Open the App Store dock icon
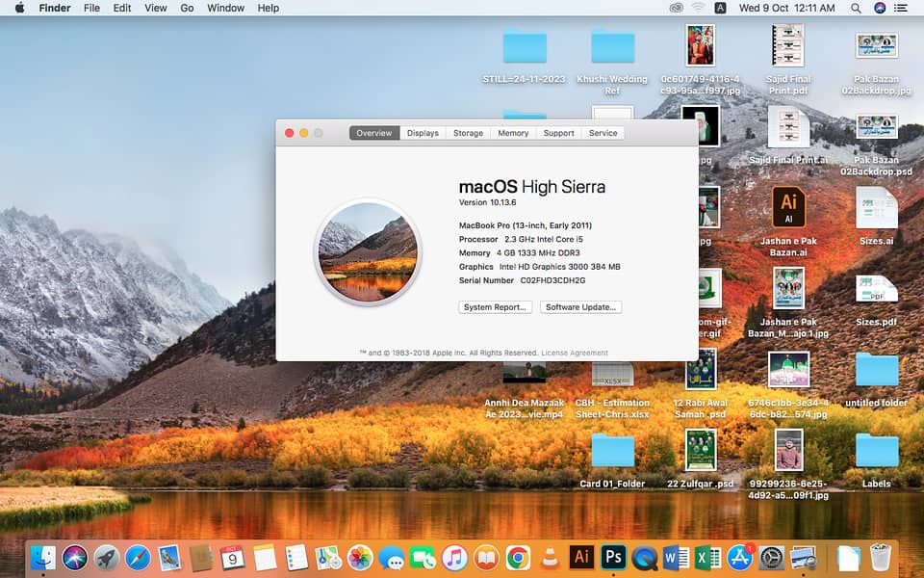Viewport: 924px width, 578px height. click(739, 557)
